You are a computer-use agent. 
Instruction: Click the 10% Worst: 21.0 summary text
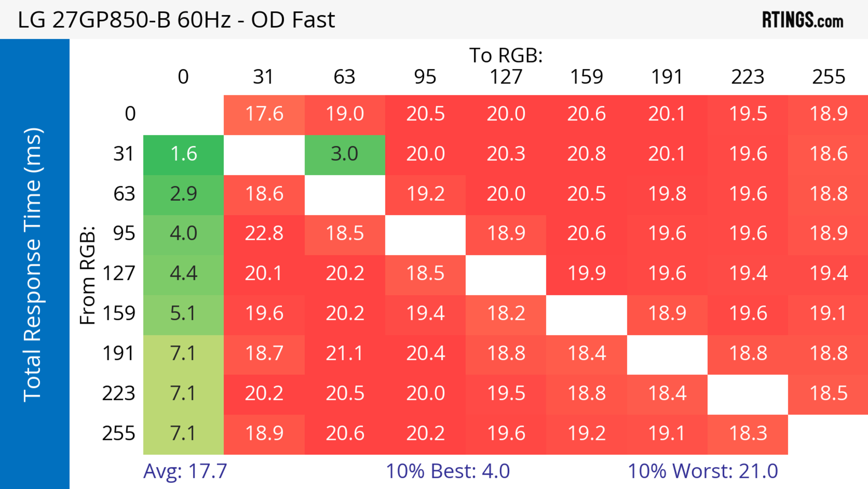[x=703, y=471]
